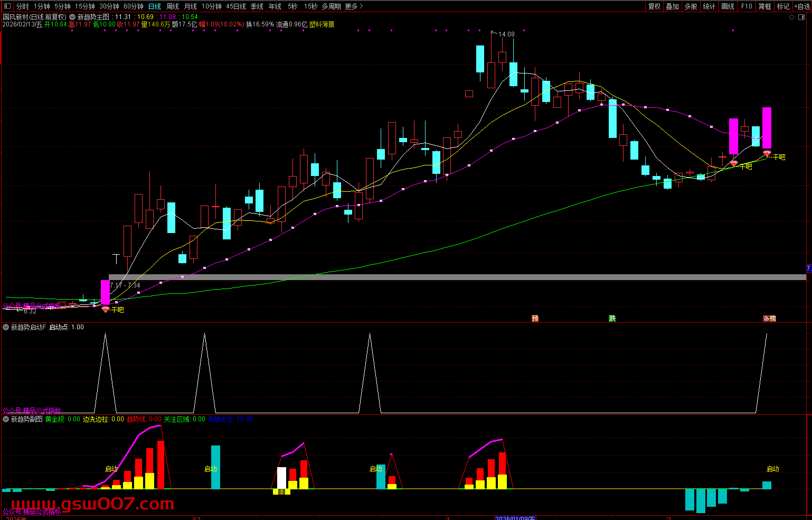Toggle the left sidebar panel icon
The width and height of the screenshot is (812, 520).
point(7,6)
